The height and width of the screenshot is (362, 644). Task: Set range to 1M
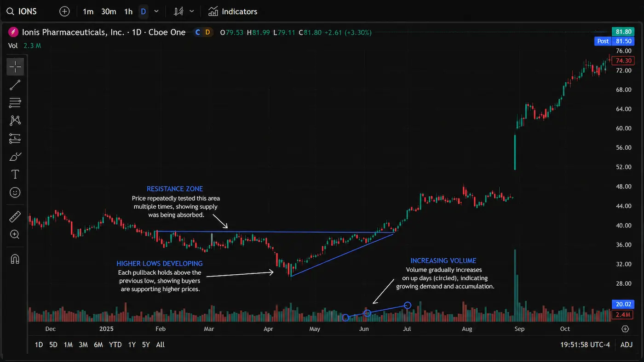pyautogui.click(x=68, y=345)
